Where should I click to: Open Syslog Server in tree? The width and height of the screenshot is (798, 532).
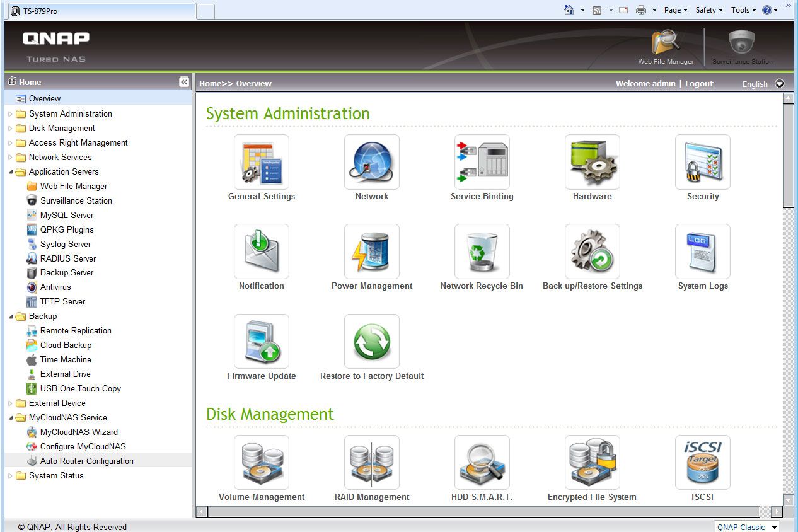pyautogui.click(x=66, y=244)
